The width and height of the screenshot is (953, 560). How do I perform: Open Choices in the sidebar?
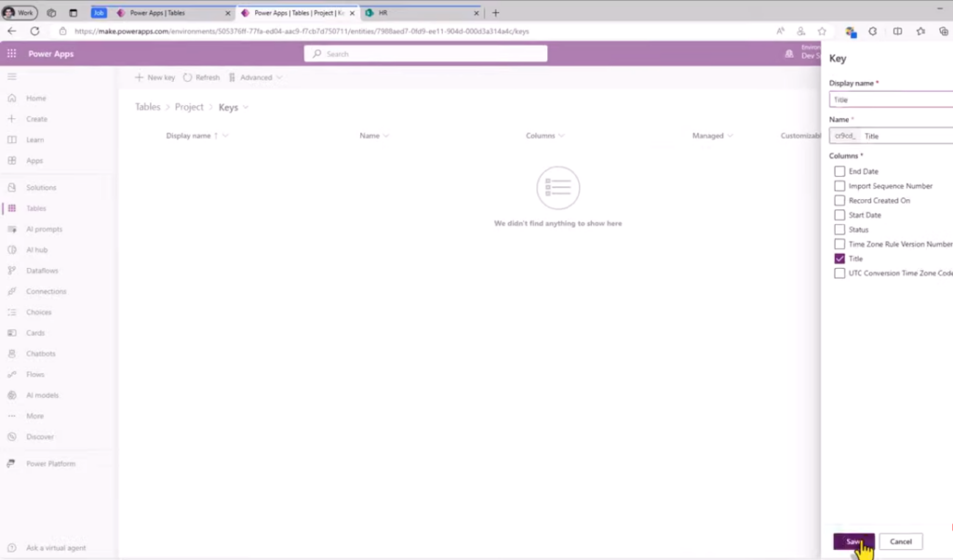tap(38, 312)
